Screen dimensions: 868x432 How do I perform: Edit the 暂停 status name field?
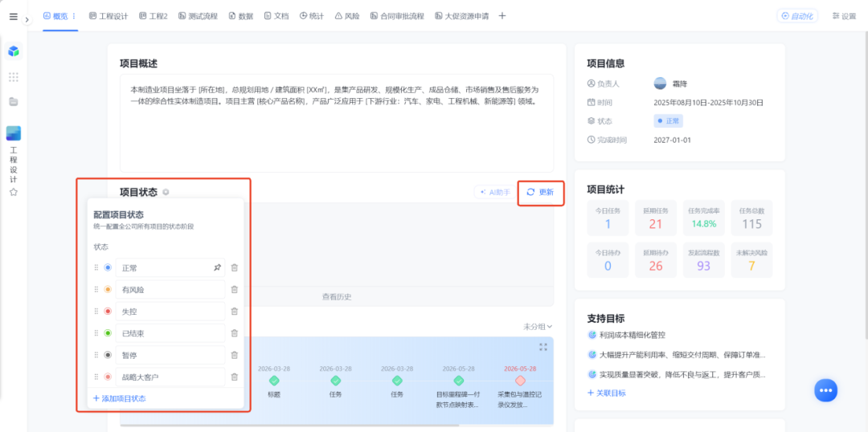[x=170, y=355]
